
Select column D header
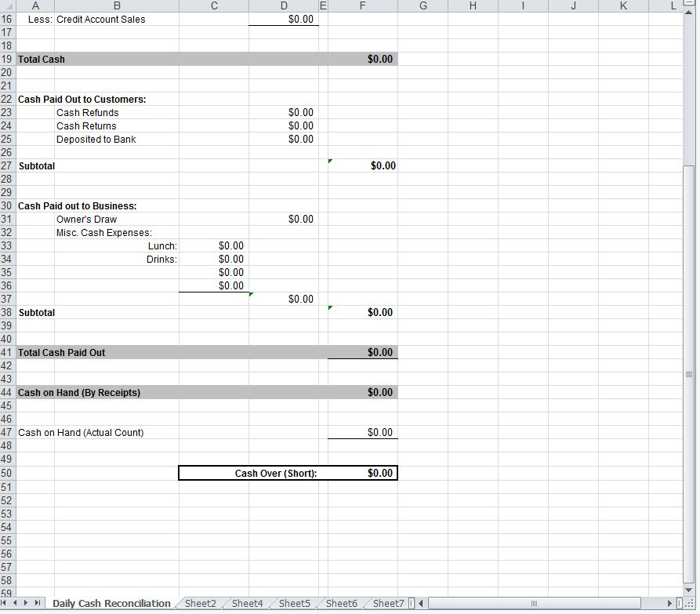(284, 5)
